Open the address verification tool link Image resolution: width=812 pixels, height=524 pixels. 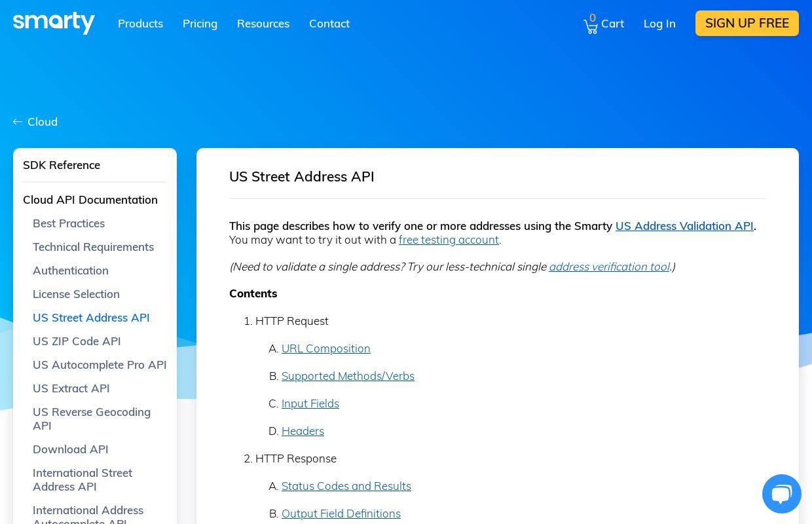pyautogui.click(x=609, y=267)
